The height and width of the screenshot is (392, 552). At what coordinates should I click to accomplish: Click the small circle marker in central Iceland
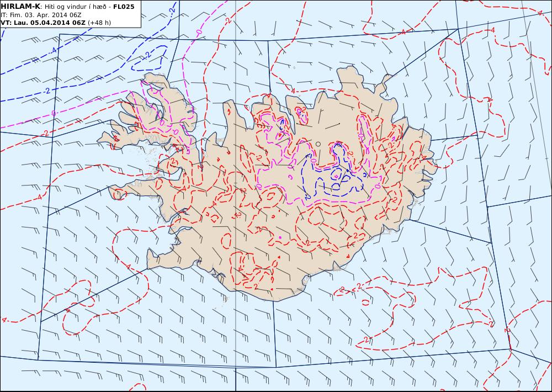tap(319, 144)
